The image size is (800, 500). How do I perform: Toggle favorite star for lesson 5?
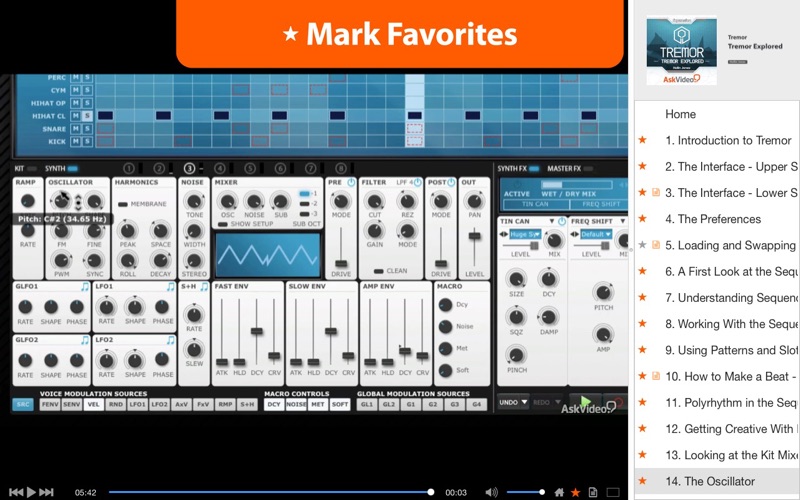pos(642,245)
